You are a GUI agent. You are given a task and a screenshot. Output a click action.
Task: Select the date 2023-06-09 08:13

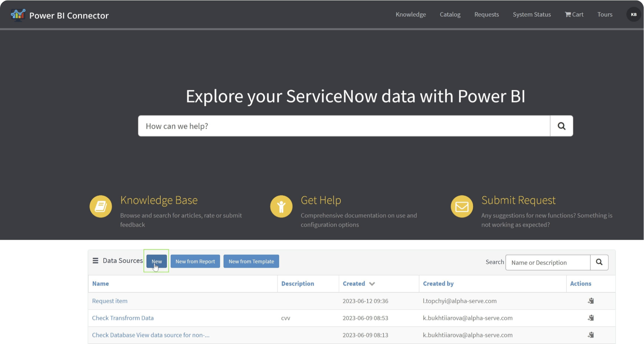click(x=365, y=335)
